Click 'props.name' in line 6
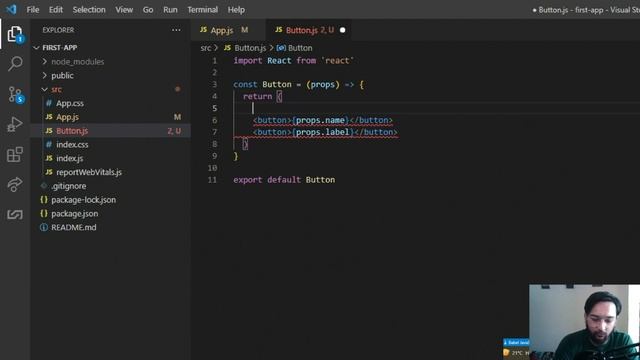This screenshot has width=640, height=360. point(320,120)
